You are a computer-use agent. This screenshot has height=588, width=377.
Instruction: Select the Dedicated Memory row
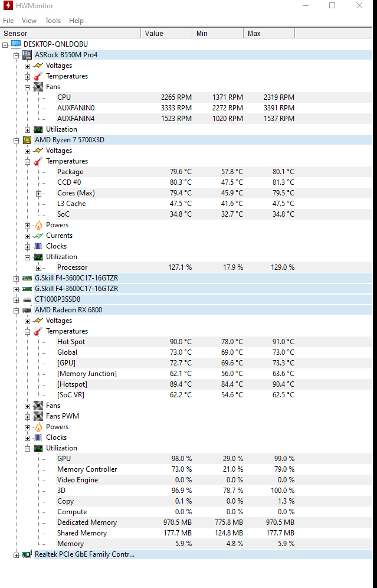[175, 522]
